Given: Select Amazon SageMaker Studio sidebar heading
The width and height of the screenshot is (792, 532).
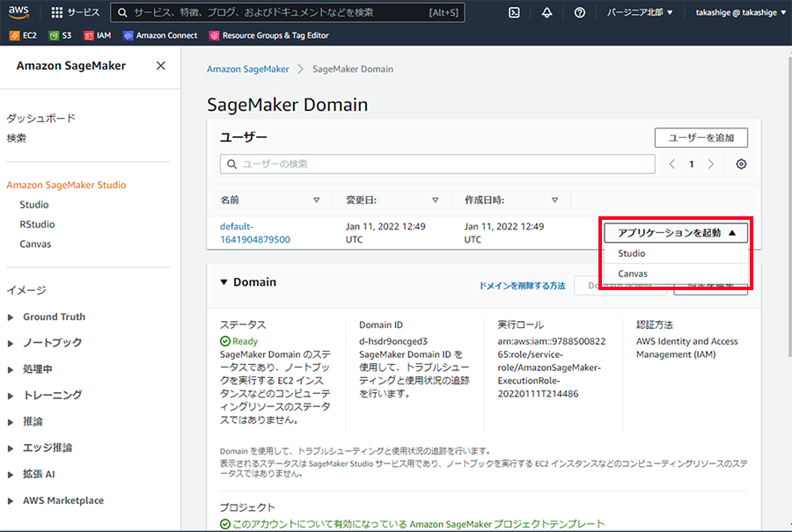Looking at the screenshot, I should (66, 185).
